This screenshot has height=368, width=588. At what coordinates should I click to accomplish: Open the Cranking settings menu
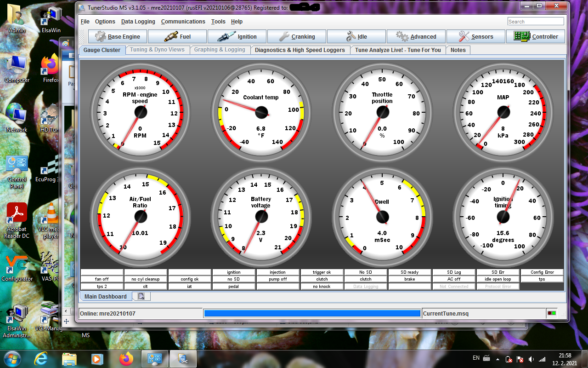click(x=297, y=36)
